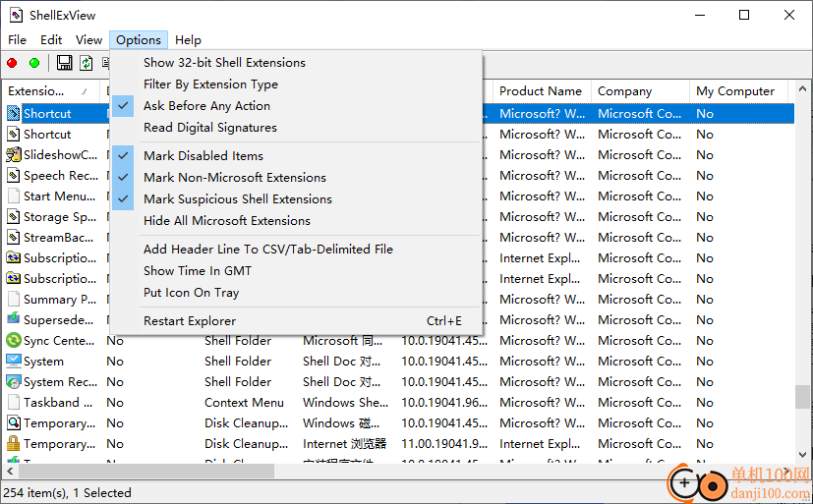Click the StreamBac... row icon

pos(14,237)
